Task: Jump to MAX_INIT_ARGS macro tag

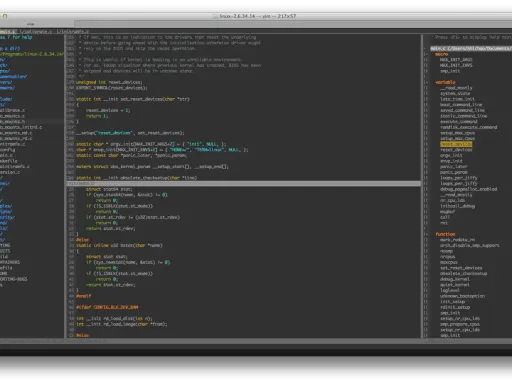Action: [x=456, y=60]
